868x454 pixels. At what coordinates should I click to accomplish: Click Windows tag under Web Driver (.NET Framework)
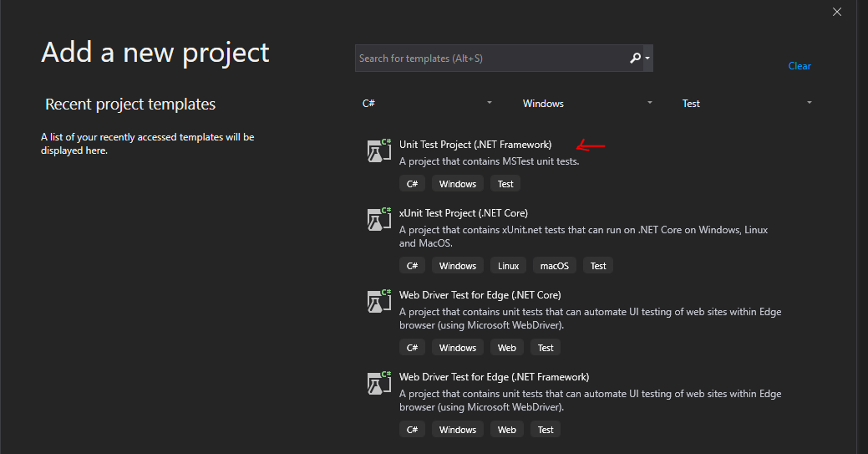(x=458, y=430)
